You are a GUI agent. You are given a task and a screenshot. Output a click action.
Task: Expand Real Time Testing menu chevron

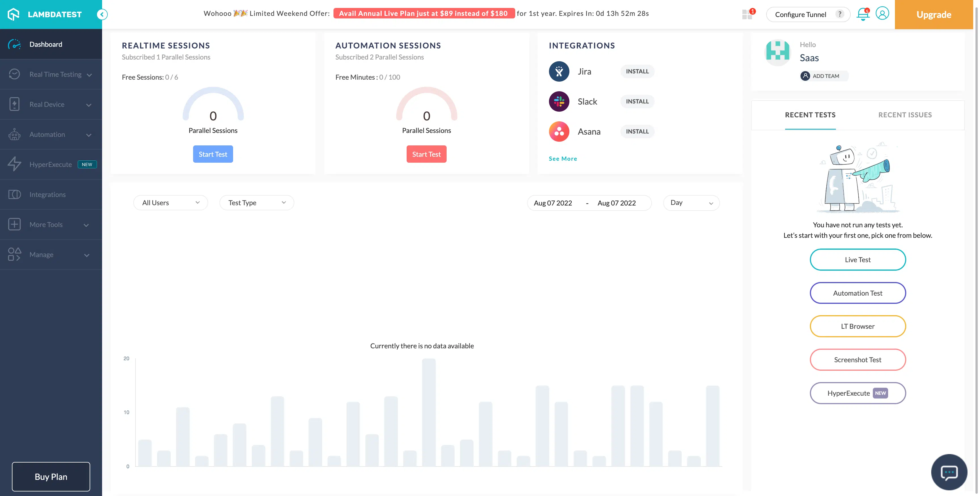pyautogui.click(x=89, y=75)
